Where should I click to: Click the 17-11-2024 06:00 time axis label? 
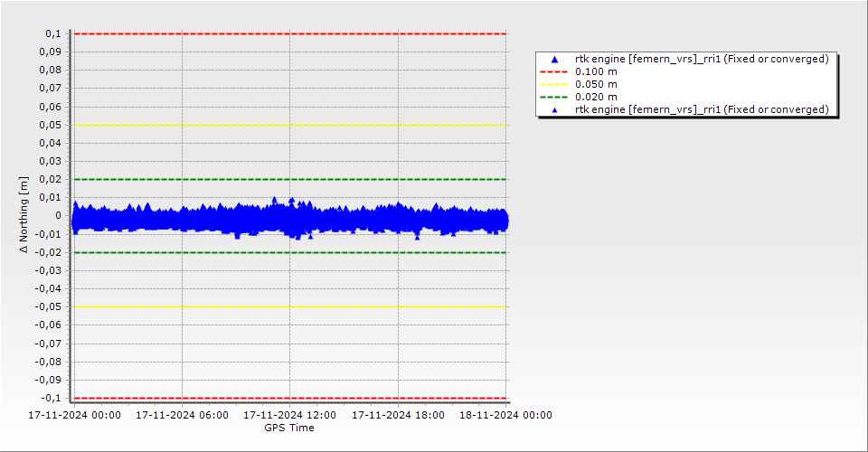(x=182, y=416)
